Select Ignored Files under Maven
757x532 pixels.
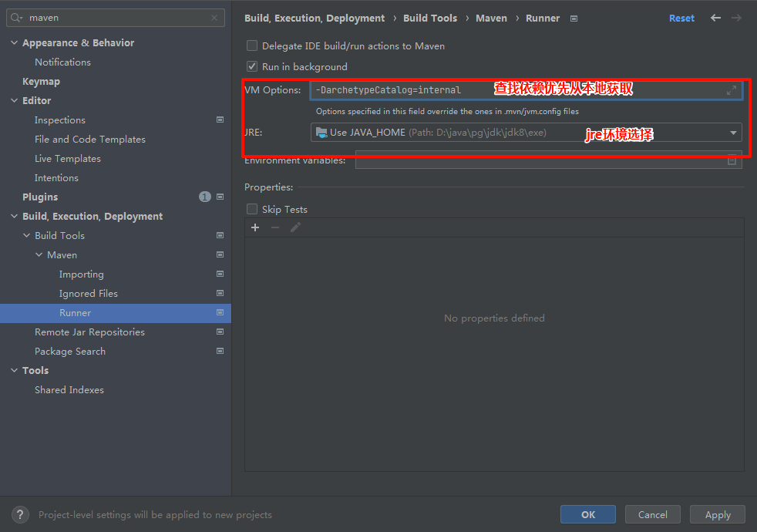coord(89,294)
